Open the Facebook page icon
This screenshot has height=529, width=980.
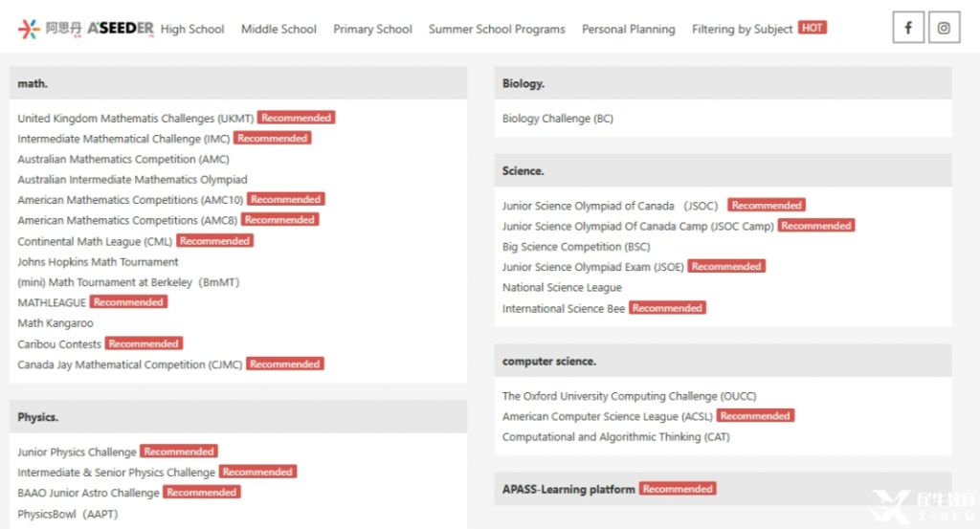(908, 28)
